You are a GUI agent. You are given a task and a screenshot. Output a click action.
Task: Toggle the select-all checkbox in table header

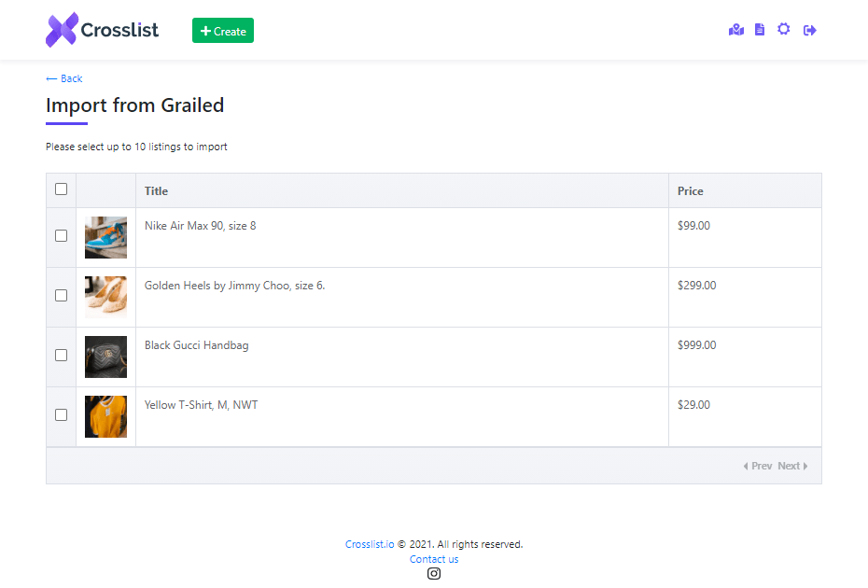click(62, 189)
